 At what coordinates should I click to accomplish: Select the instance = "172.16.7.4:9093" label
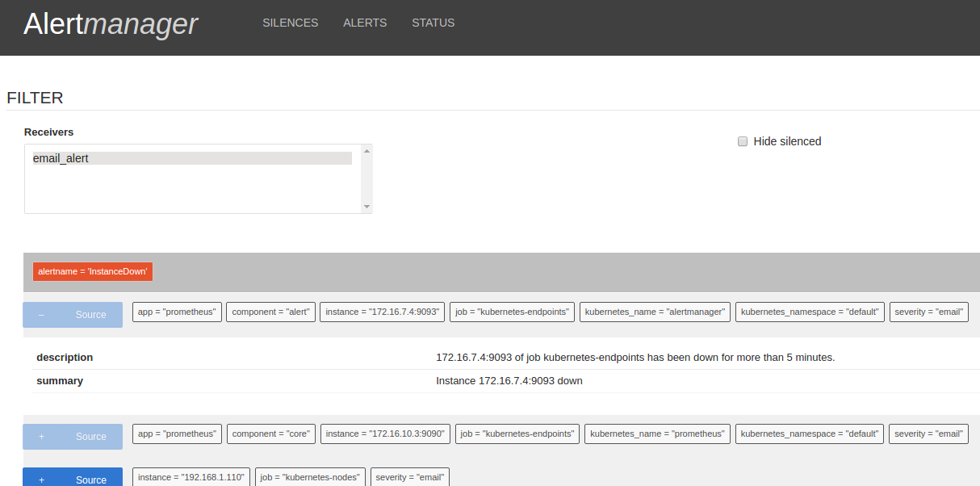382,312
